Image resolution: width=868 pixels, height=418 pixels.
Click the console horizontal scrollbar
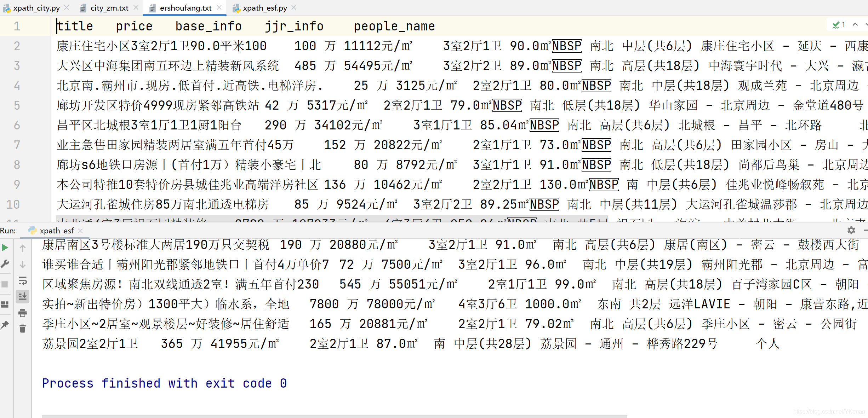pos(335,416)
